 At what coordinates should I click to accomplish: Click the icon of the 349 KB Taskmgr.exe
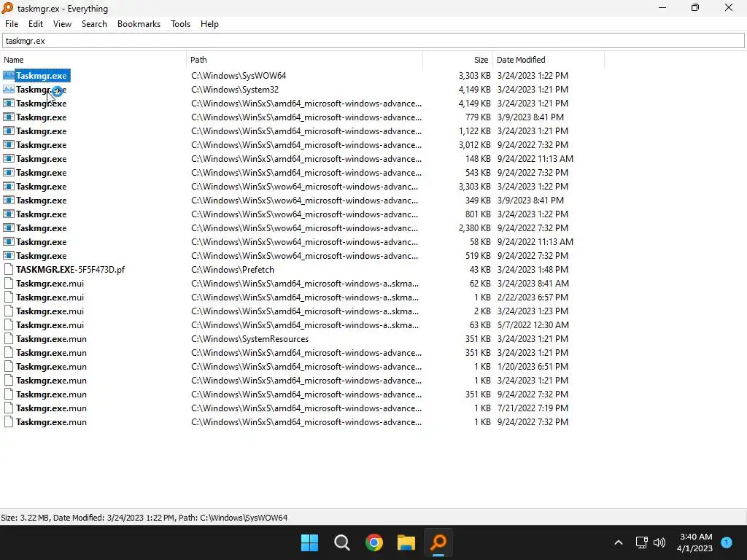(9, 200)
